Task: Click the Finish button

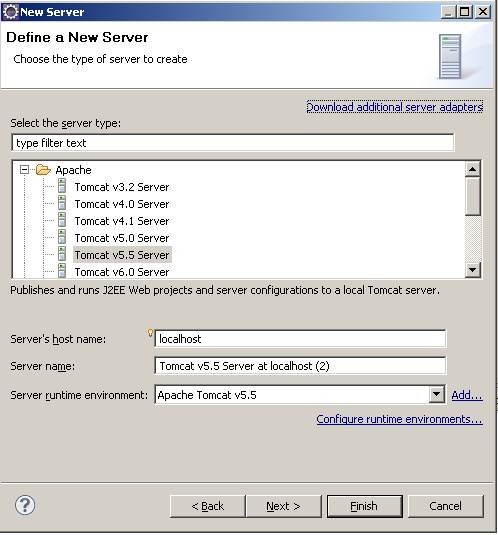Action: click(x=364, y=506)
